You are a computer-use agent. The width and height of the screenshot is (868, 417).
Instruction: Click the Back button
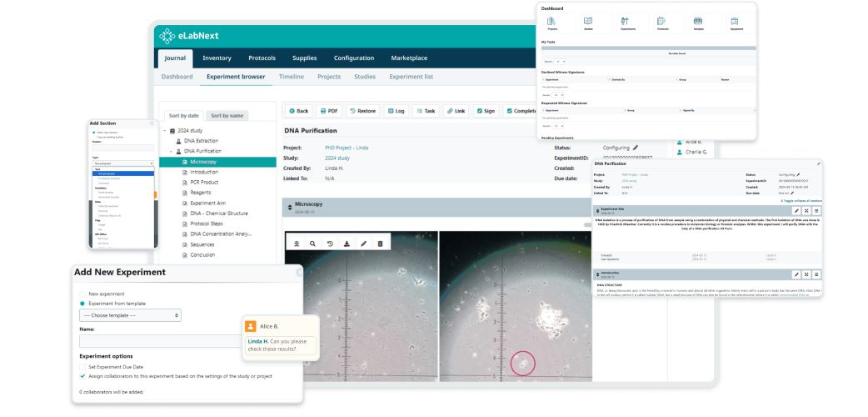299,111
